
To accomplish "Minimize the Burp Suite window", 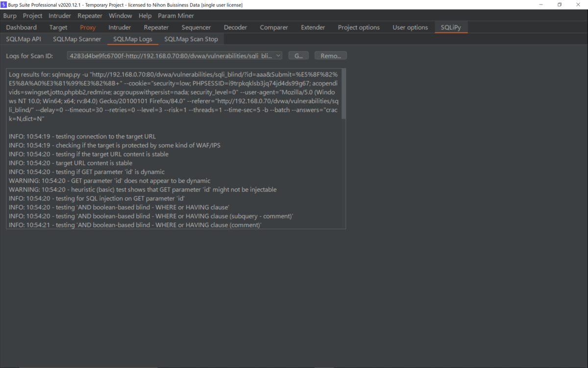I will pyautogui.click(x=541, y=4).
